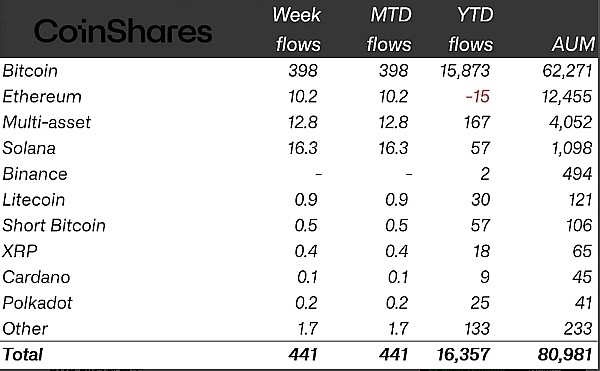Click the Total 16,357 YTD flows value
The image size is (600, 371).
pyautogui.click(x=463, y=355)
